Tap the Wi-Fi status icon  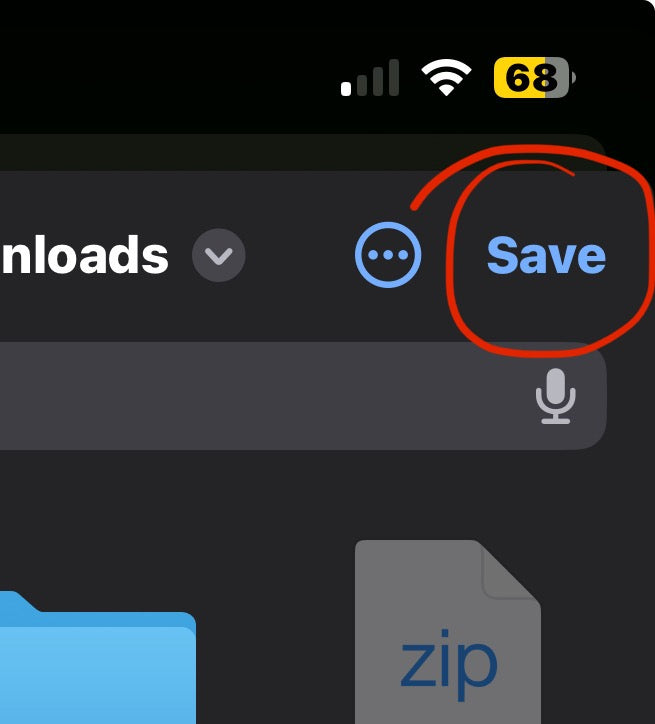(x=446, y=77)
